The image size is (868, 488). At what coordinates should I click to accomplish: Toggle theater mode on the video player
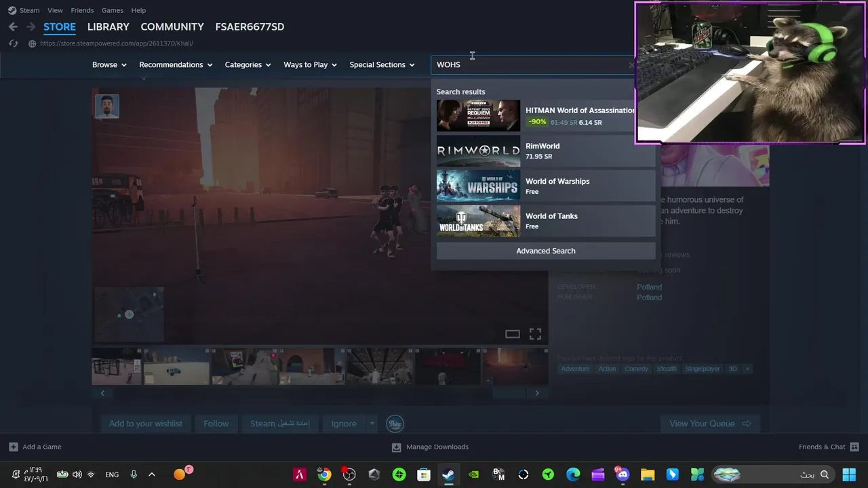click(x=513, y=334)
